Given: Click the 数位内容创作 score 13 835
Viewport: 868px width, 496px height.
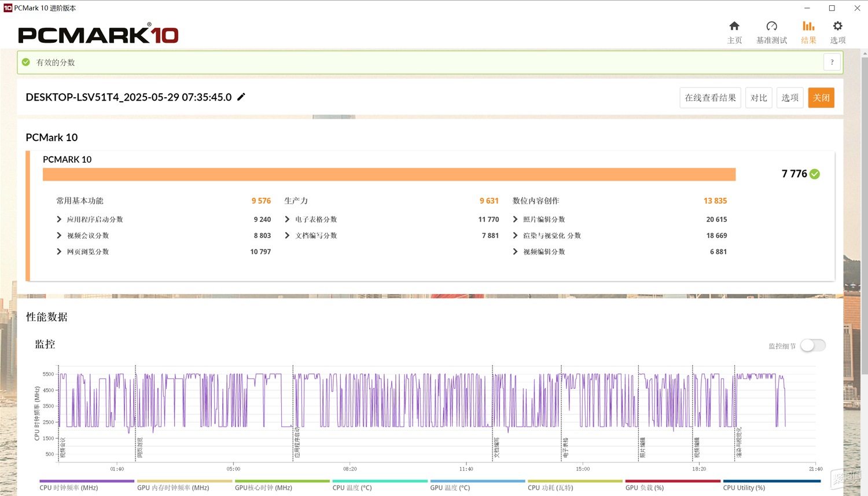Looking at the screenshot, I should click(x=715, y=201).
